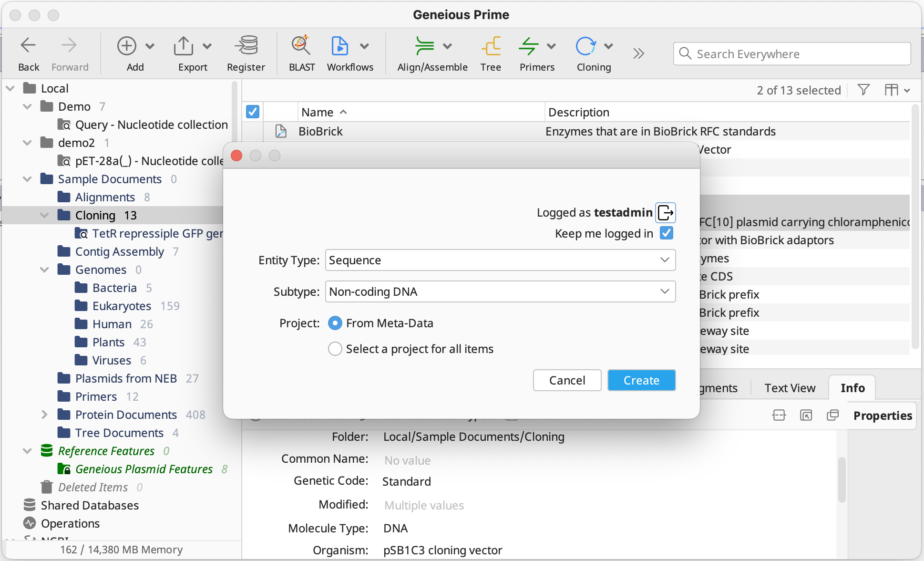Open the Workflows tool
Screen dimensions: 924x561
pos(339,47)
